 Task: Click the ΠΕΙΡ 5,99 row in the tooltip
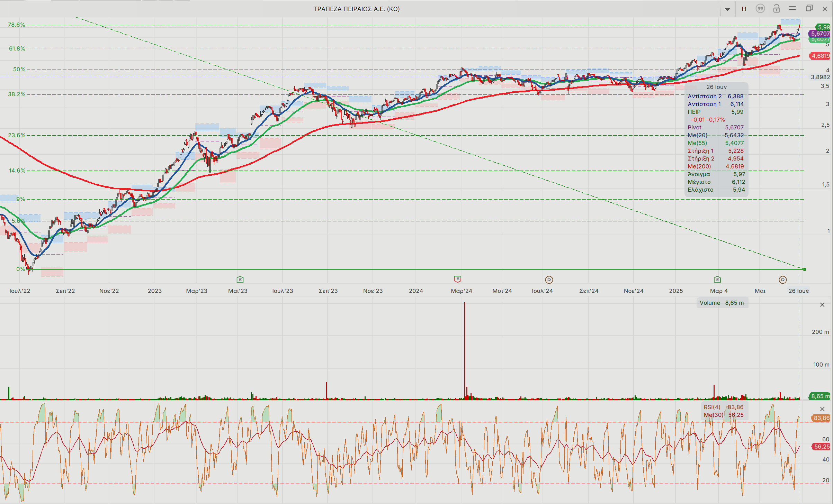[x=716, y=112]
